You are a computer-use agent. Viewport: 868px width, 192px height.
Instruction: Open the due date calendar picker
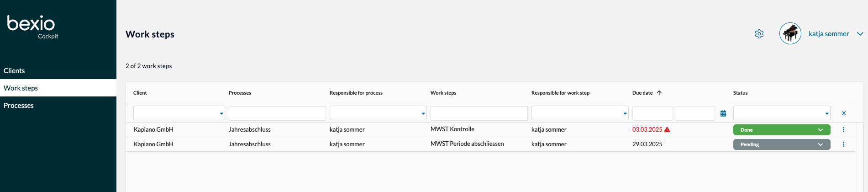pyautogui.click(x=723, y=113)
